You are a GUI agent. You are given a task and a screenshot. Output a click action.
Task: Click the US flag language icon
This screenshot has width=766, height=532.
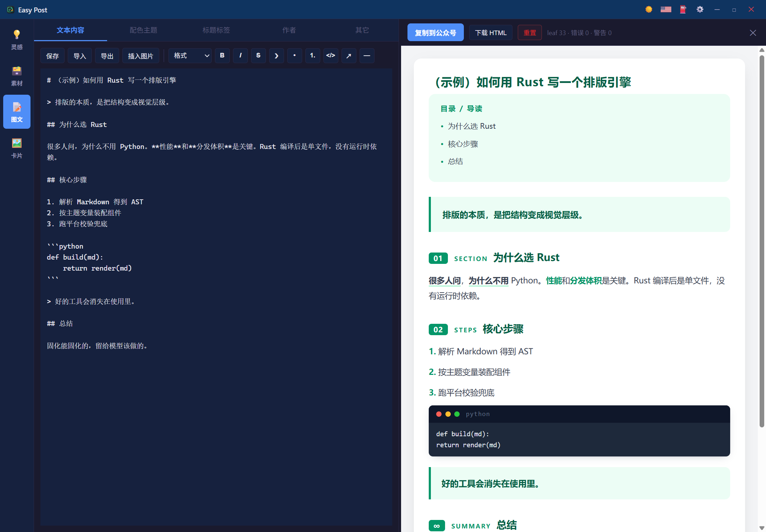pos(666,10)
